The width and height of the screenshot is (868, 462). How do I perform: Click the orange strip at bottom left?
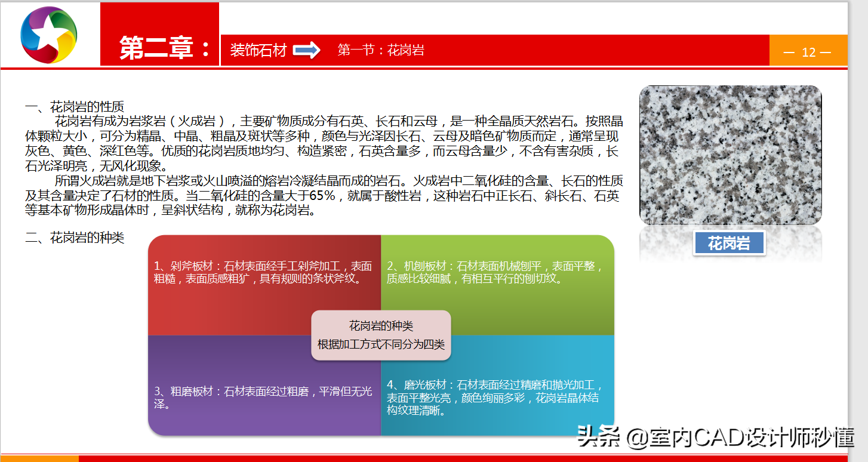(39, 458)
